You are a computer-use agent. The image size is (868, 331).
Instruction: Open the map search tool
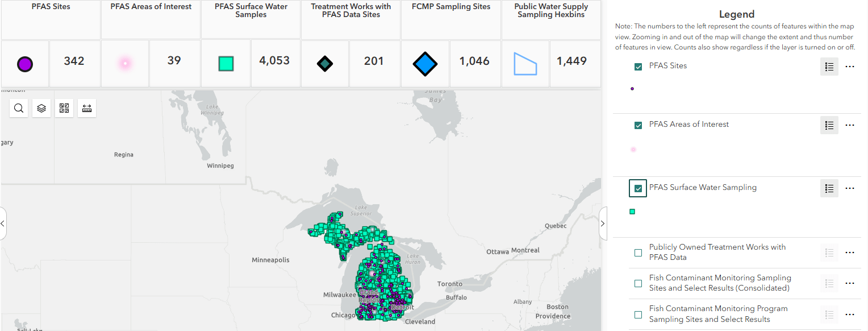19,108
